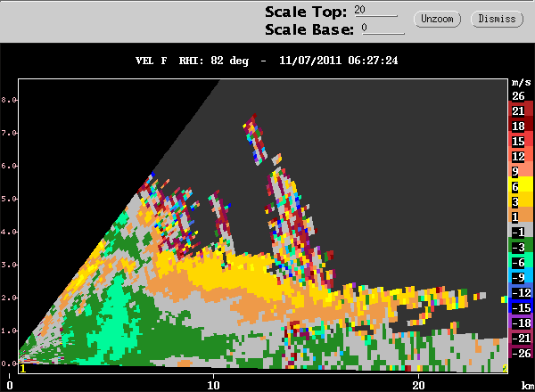This screenshot has width=535, height=392.
Task: Focus the Scale Base input field
Action: point(383,28)
